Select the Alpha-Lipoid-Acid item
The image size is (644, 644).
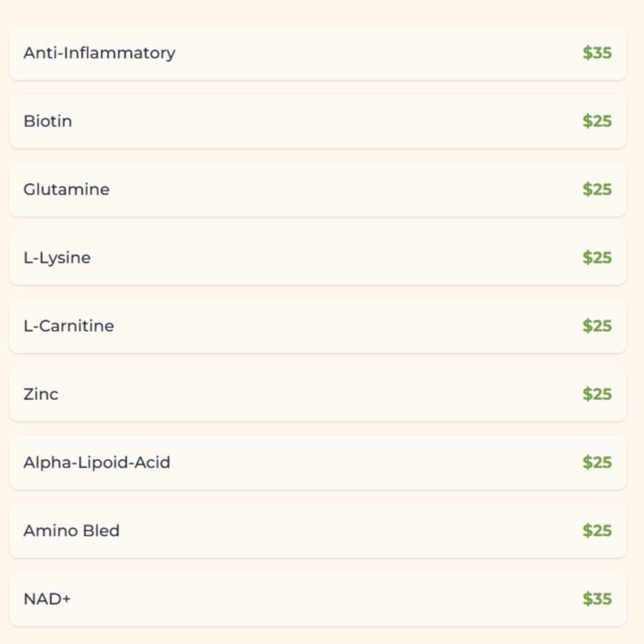pos(318,463)
